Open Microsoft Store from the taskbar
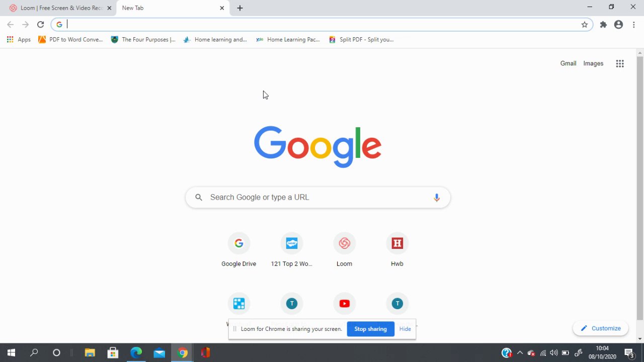The image size is (644, 362). (x=113, y=353)
